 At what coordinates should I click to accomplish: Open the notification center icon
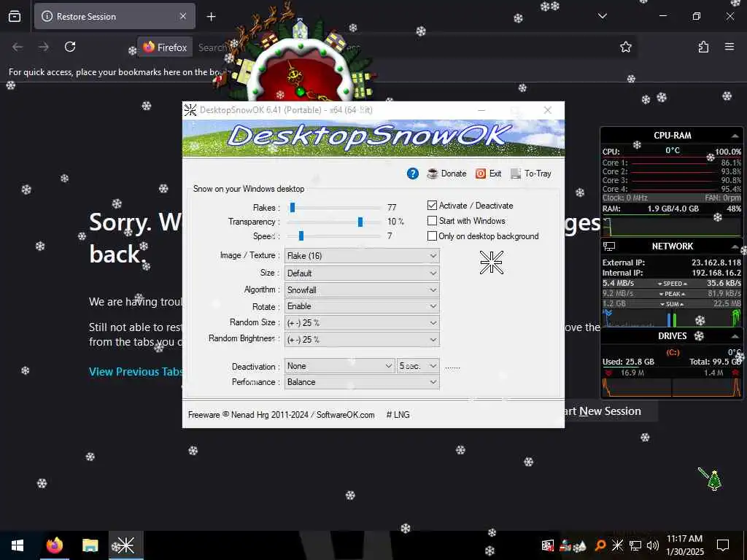tap(723, 545)
